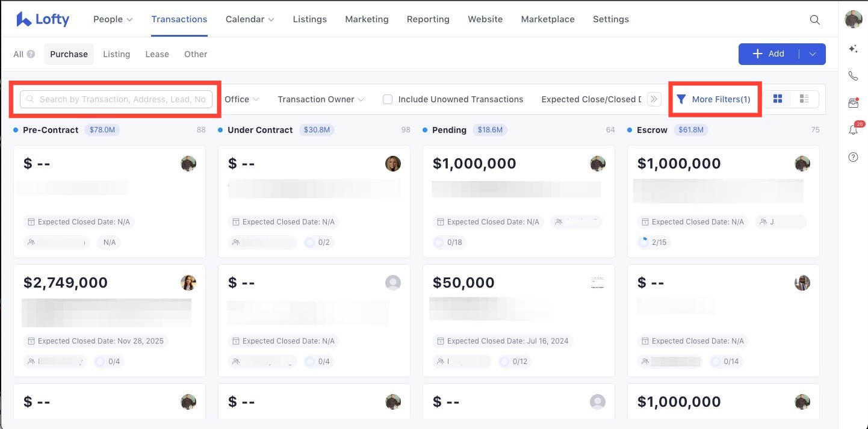Viewport: 868px width, 429px height.
Task: Open the phone dialer icon
Action: (x=853, y=76)
